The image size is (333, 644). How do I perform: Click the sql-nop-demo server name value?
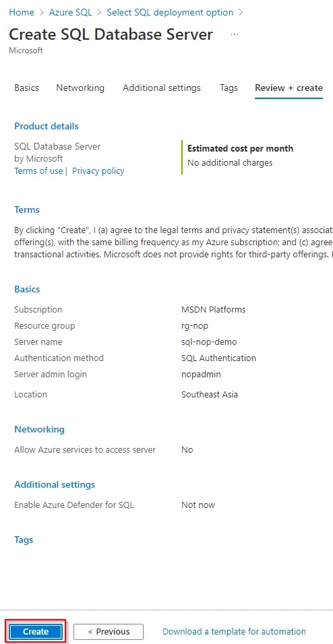coord(209,342)
